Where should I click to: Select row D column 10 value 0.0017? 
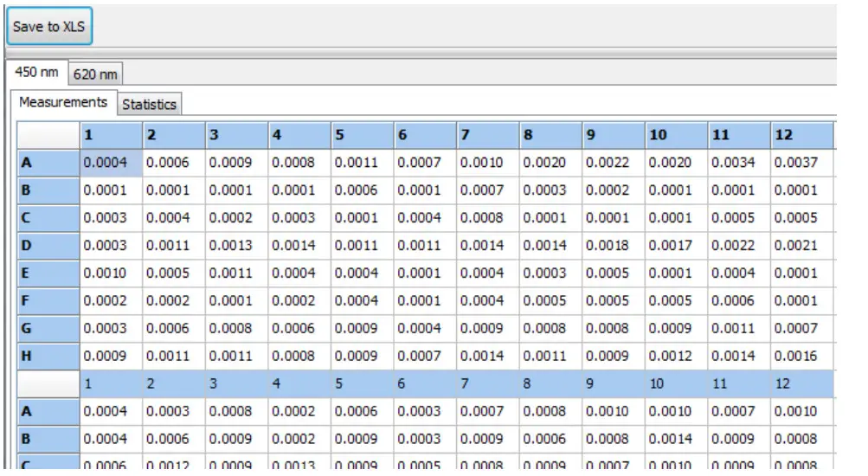coord(677,246)
